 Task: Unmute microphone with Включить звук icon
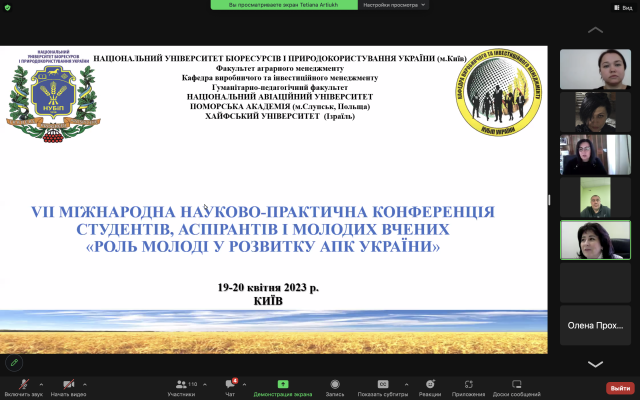coord(24,384)
